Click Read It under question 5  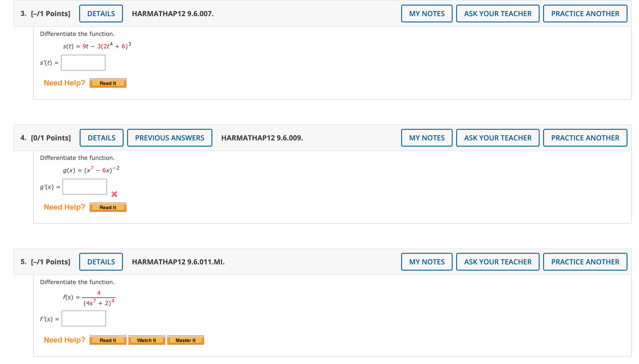click(x=108, y=340)
